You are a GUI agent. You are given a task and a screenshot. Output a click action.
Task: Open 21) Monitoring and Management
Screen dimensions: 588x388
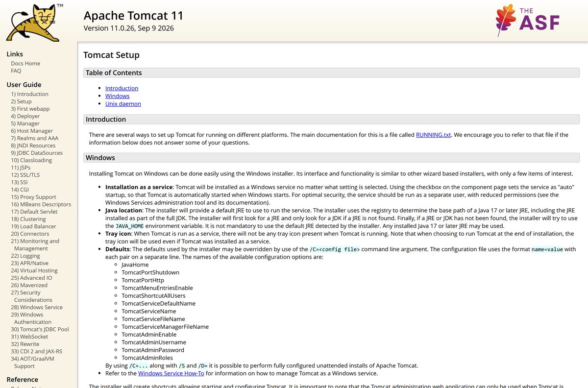(x=35, y=244)
